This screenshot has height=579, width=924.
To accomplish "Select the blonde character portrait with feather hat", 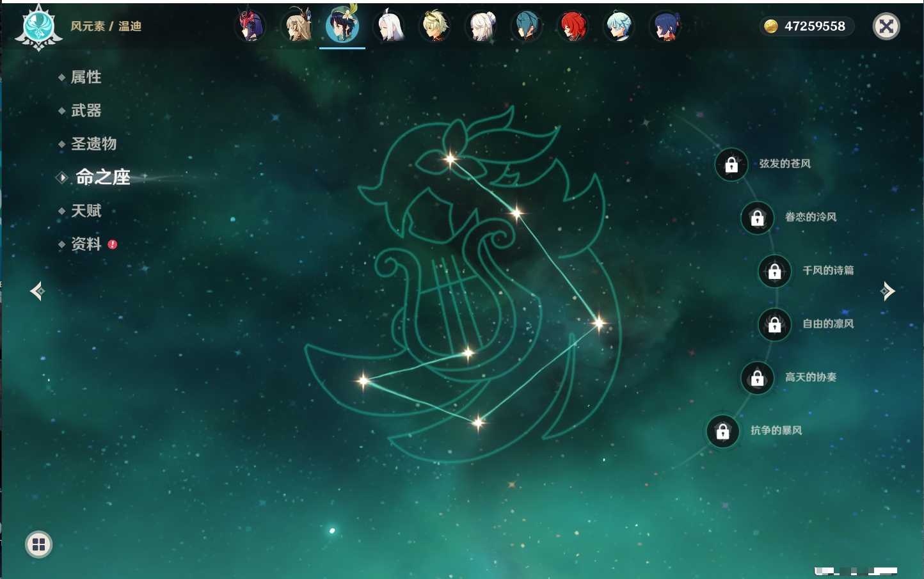I will click(297, 26).
